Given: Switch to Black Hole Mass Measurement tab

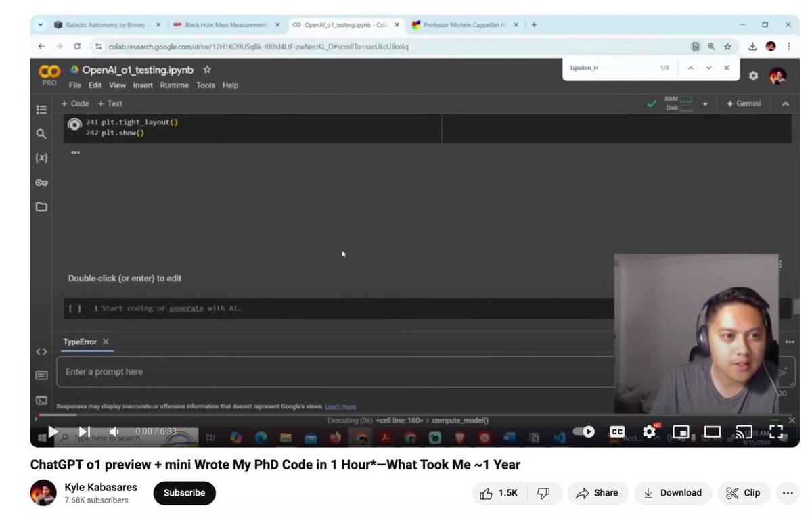Looking at the screenshot, I should [226, 25].
